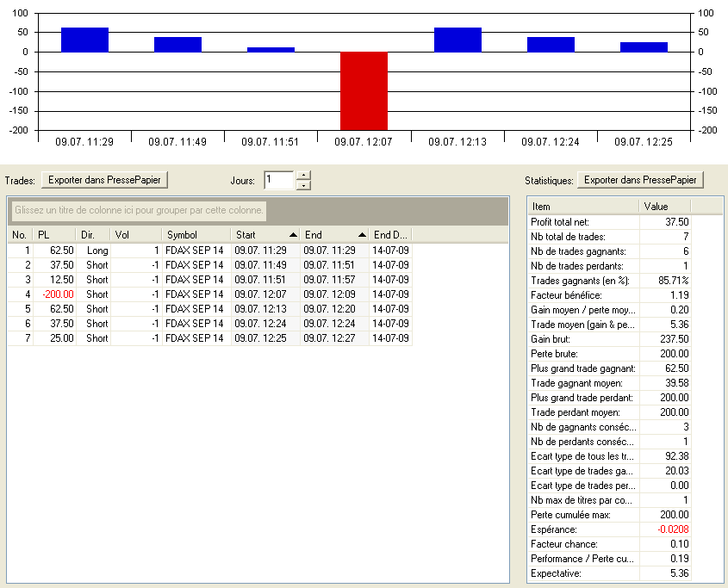Sort trades by the Dir. column header

tap(93, 235)
